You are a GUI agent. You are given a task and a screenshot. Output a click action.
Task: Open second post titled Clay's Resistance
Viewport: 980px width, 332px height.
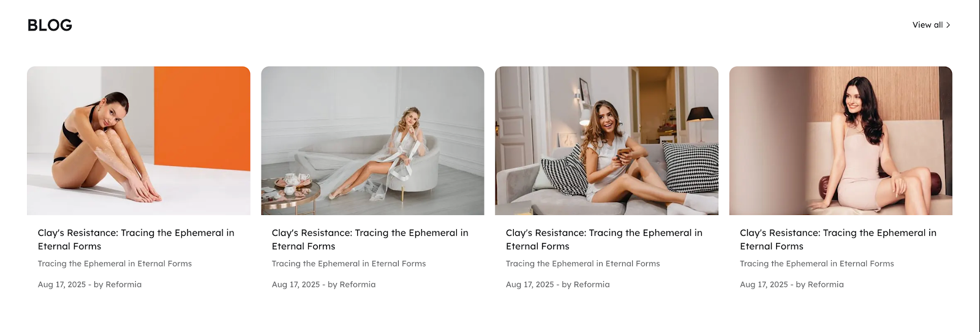(x=370, y=240)
